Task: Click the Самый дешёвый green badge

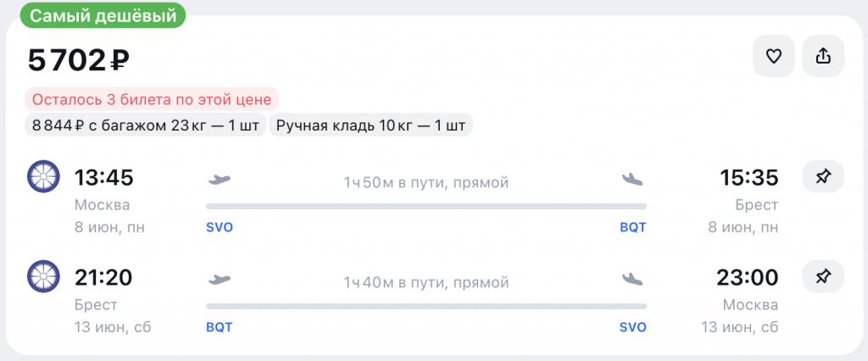Action: click(x=97, y=15)
